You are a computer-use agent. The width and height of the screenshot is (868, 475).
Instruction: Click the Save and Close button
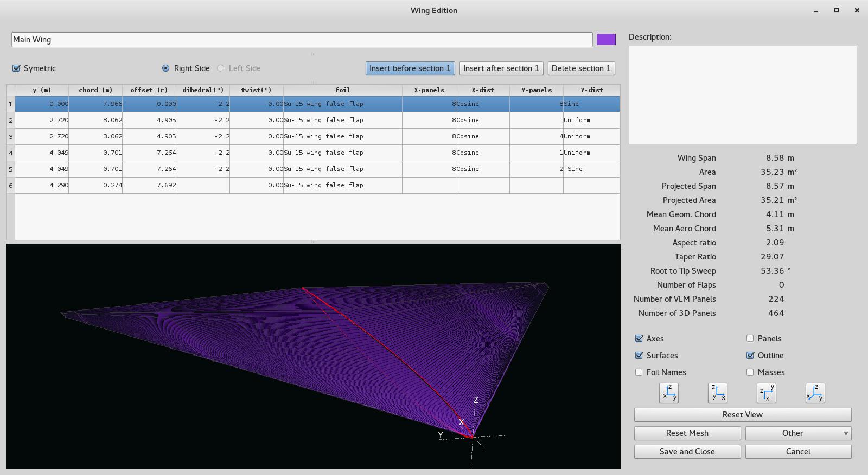click(x=687, y=452)
